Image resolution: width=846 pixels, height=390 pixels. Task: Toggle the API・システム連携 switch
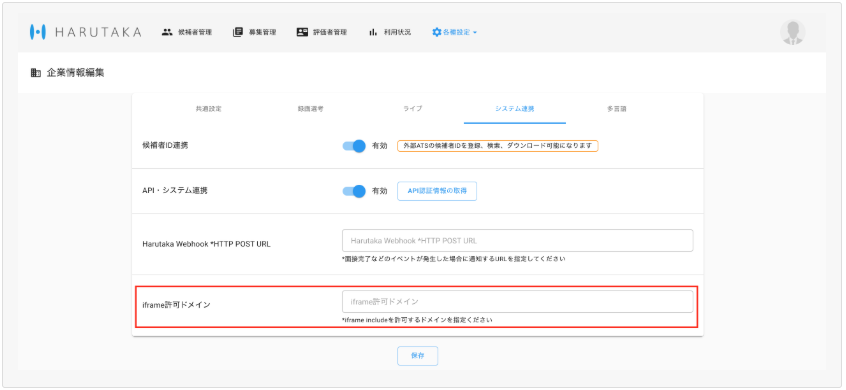pyautogui.click(x=354, y=191)
